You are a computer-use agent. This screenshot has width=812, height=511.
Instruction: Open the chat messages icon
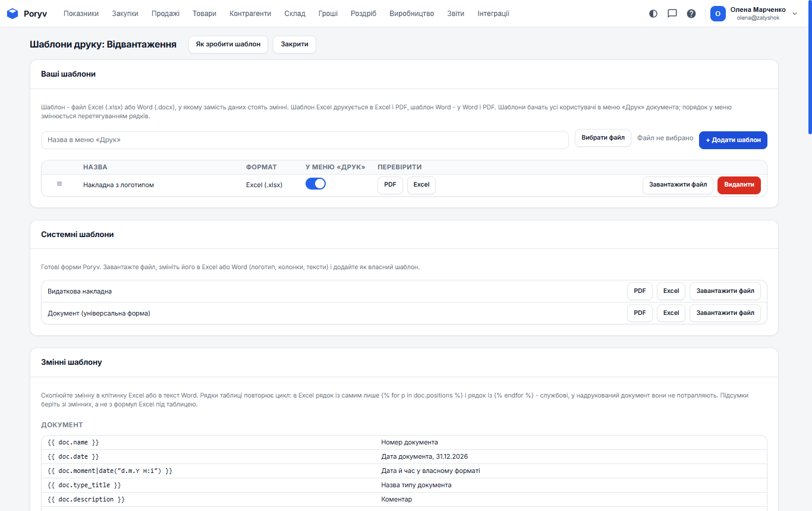tap(672, 14)
